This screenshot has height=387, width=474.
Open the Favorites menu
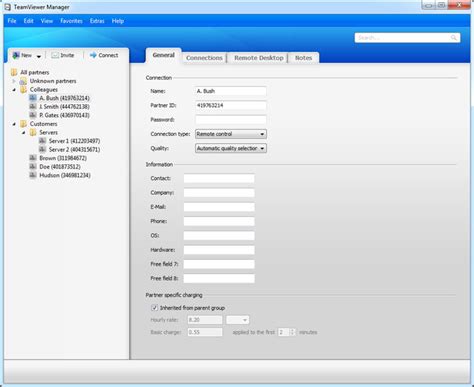(x=71, y=21)
